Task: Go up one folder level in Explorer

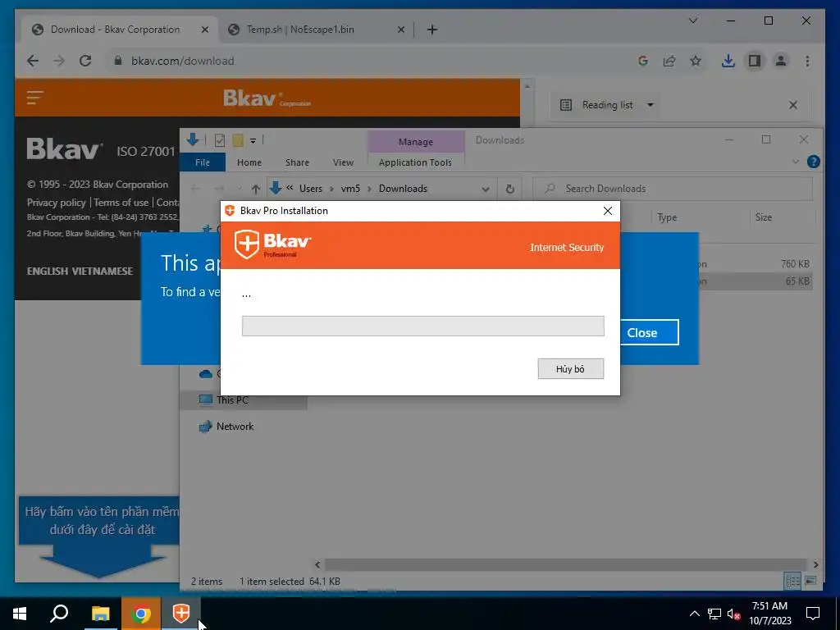Action: tap(256, 189)
